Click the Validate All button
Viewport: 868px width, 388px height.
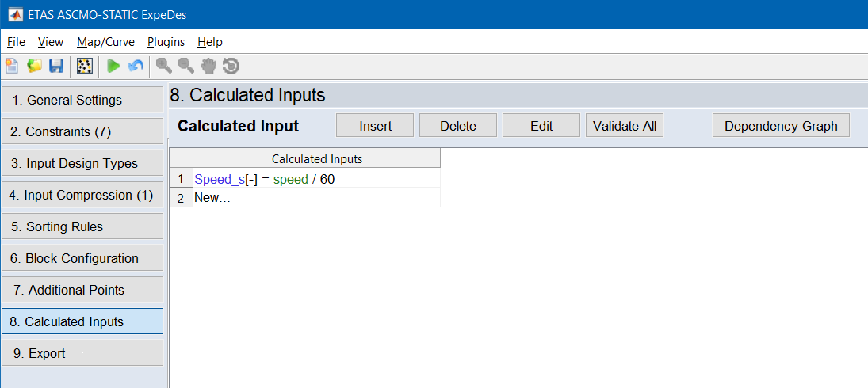(625, 126)
